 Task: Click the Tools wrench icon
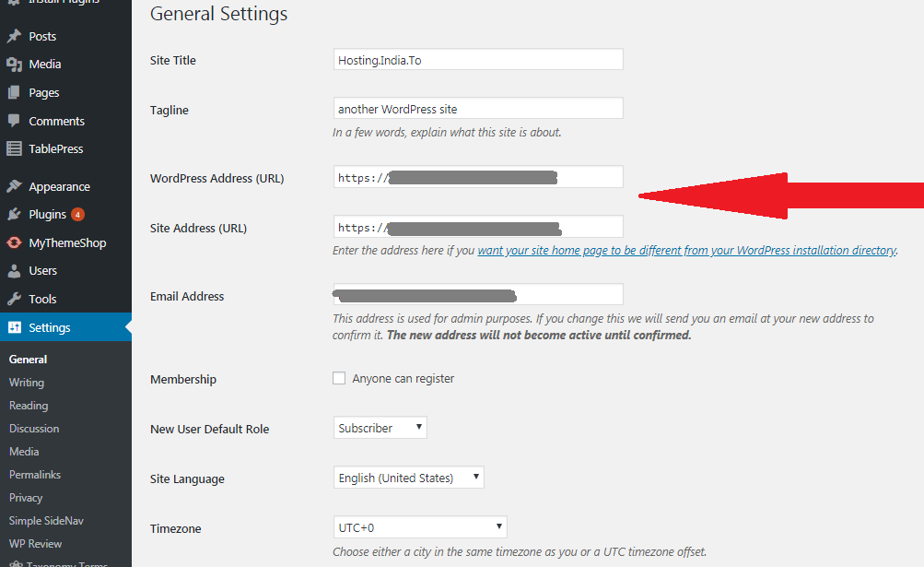tap(14, 299)
